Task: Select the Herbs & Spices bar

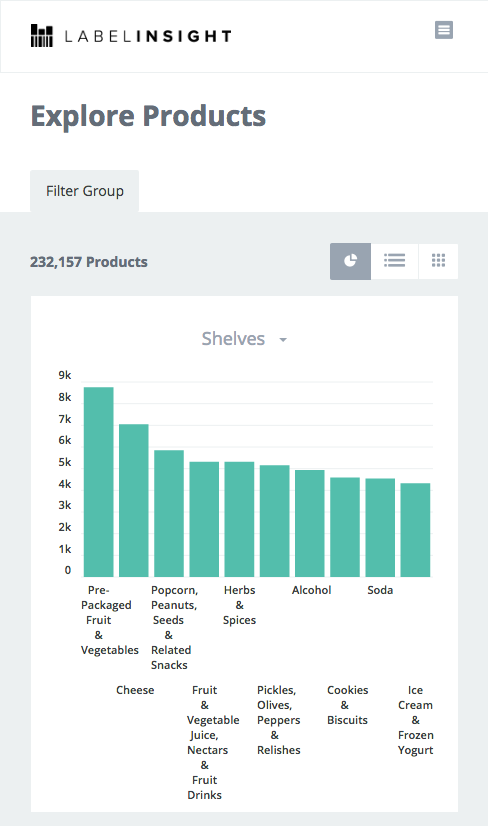Action: (x=239, y=519)
